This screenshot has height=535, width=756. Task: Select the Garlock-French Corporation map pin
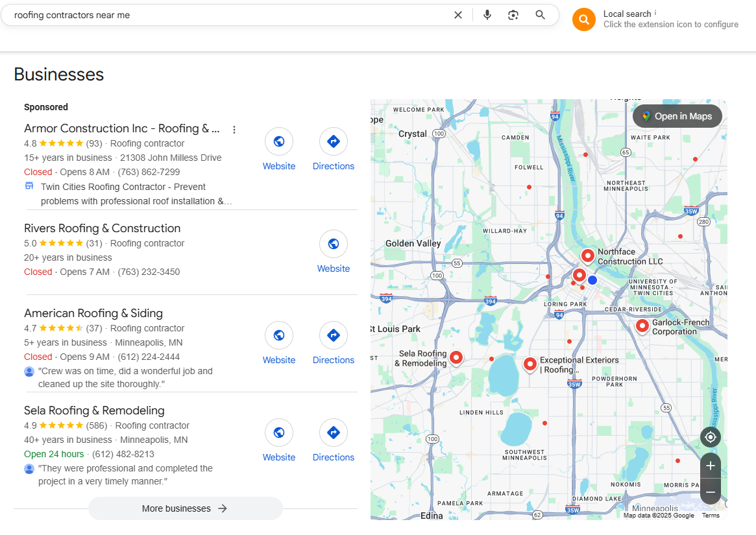tap(642, 326)
